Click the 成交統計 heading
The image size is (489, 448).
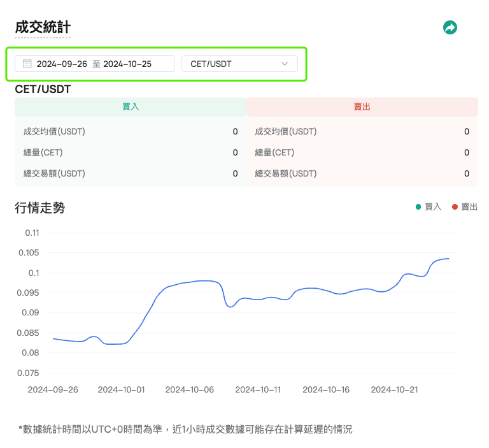43,27
